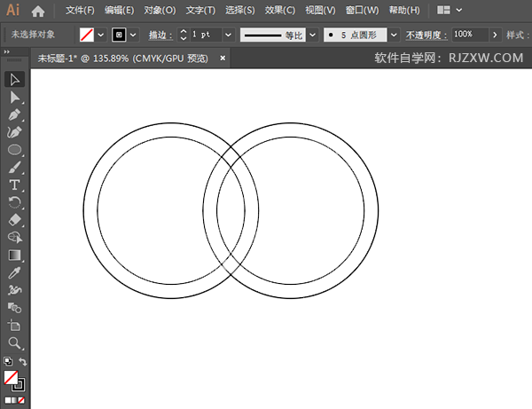
Task: Open the 效果(C) menu
Action: [x=280, y=10]
